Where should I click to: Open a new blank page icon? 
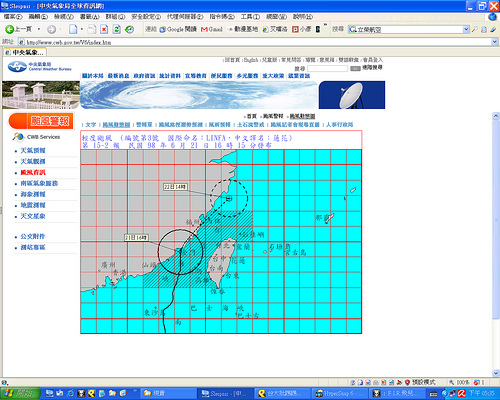tap(73, 29)
